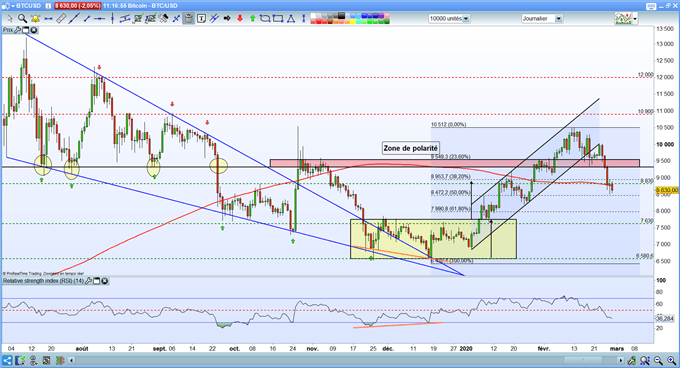Open RSI indicator wrench settings
Image resolution: width=680 pixels, height=368 pixels.
[88, 281]
